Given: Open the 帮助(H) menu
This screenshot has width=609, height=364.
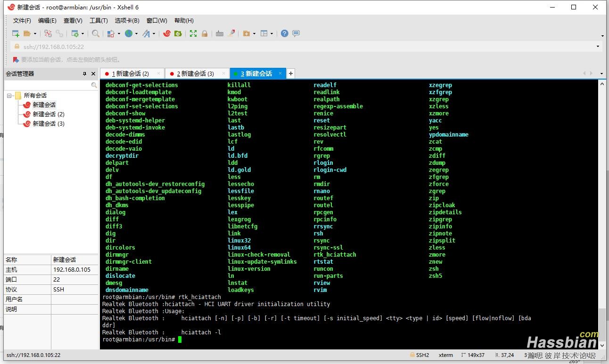Looking at the screenshot, I should (x=184, y=21).
